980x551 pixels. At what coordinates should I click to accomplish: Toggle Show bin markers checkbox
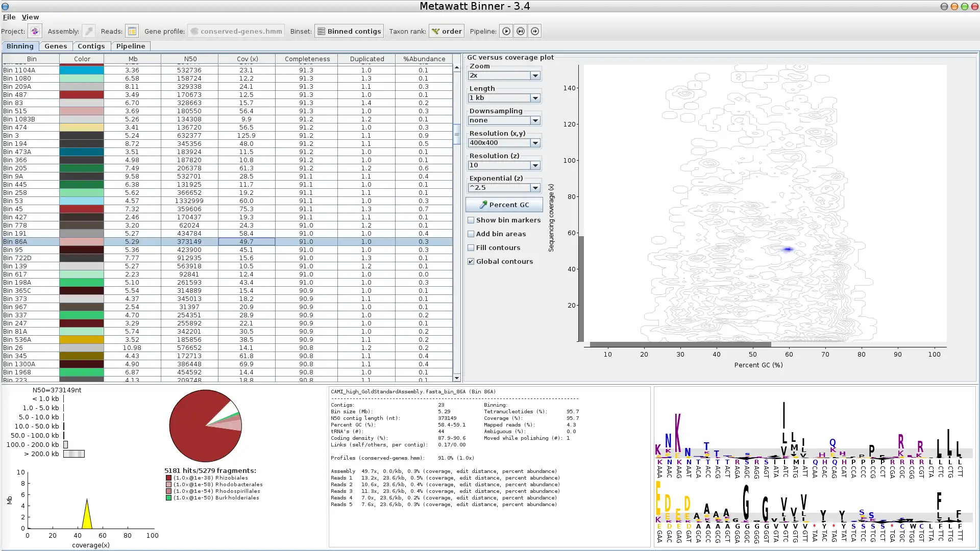coord(471,220)
